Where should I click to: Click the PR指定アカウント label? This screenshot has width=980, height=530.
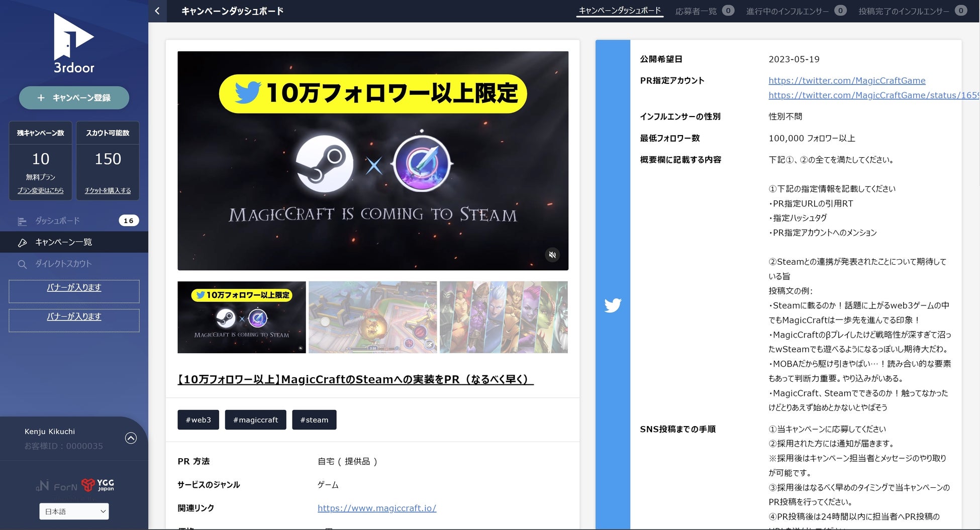[x=672, y=80]
